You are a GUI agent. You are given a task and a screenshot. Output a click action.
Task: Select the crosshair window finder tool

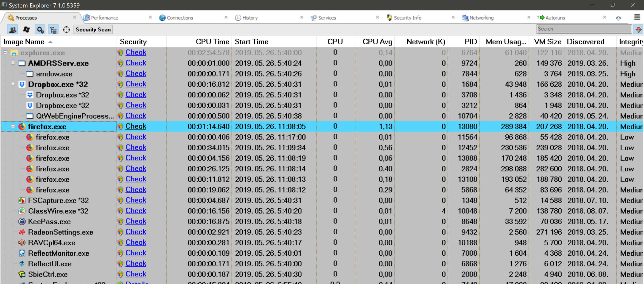[x=66, y=29]
